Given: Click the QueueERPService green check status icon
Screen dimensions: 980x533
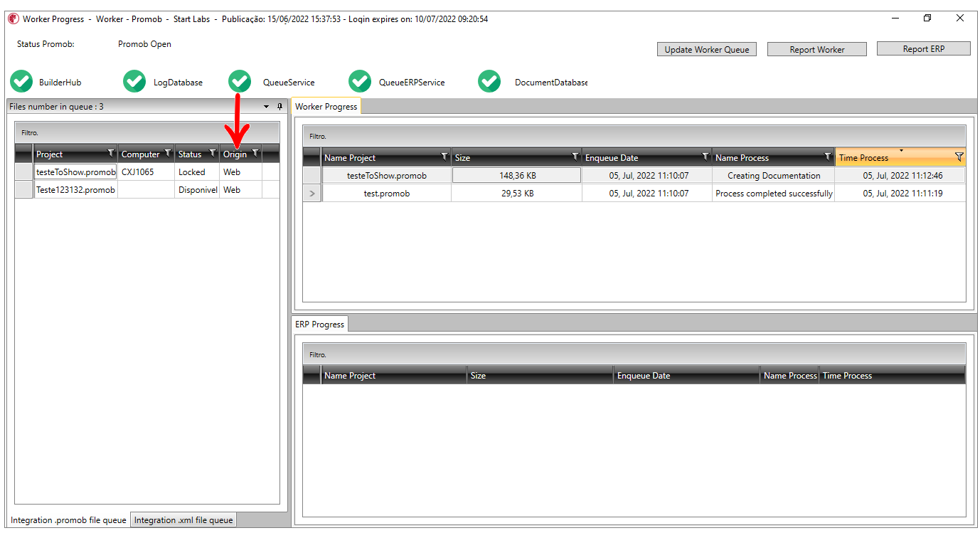Looking at the screenshot, I should (x=360, y=82).
